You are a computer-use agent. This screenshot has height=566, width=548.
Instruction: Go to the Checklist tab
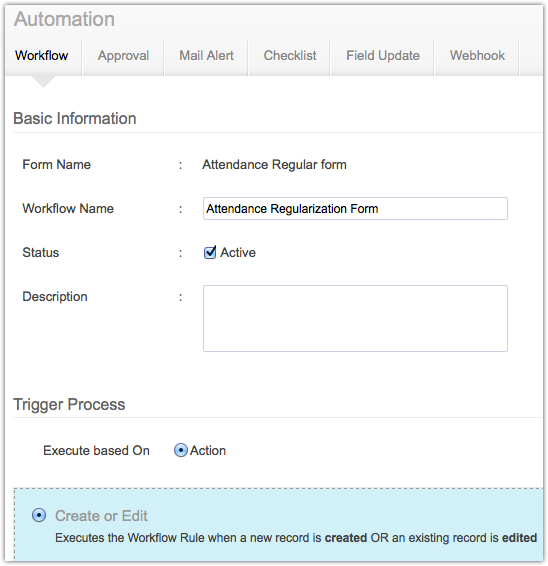click(290, 56)
